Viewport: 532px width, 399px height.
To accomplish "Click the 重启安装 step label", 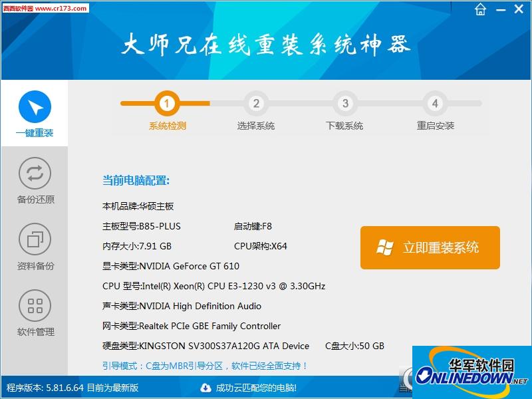I will (436, 126).
